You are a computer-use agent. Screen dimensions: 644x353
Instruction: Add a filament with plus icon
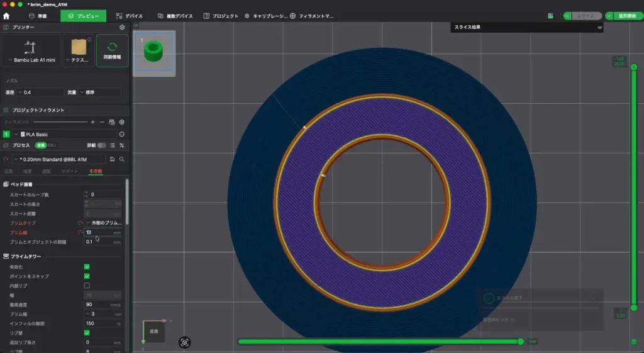pyautogui.click(x=93, y=122)
